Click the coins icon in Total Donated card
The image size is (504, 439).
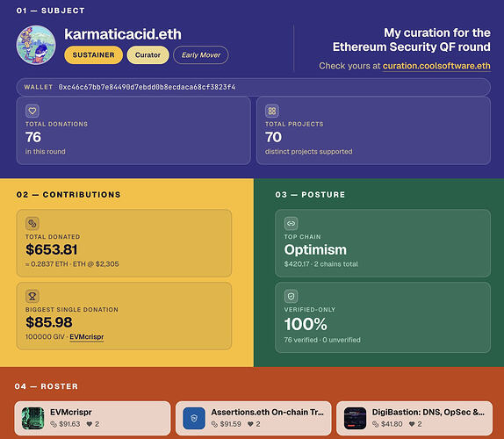point(32,223)
